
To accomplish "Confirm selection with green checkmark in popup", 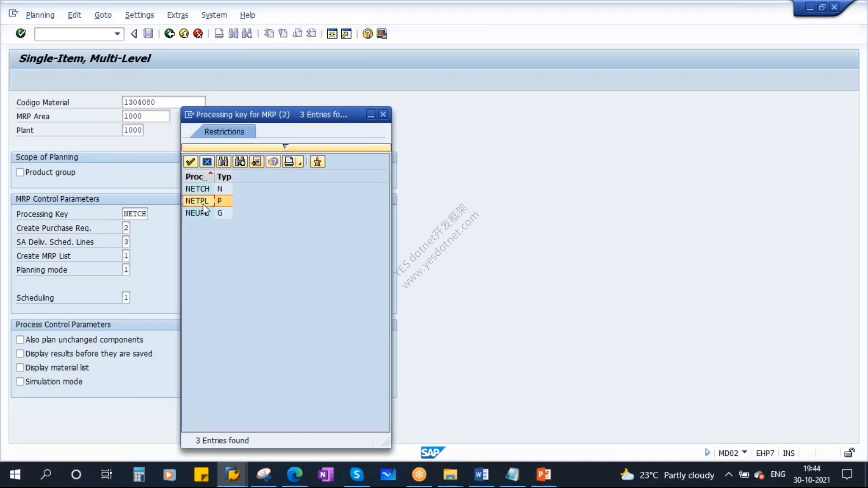I will click(x=190, y=162).
